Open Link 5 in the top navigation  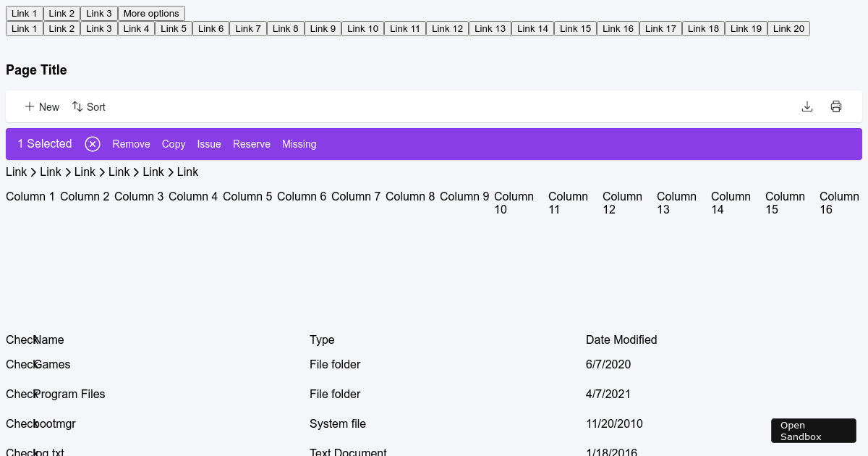tap(174, 28)
